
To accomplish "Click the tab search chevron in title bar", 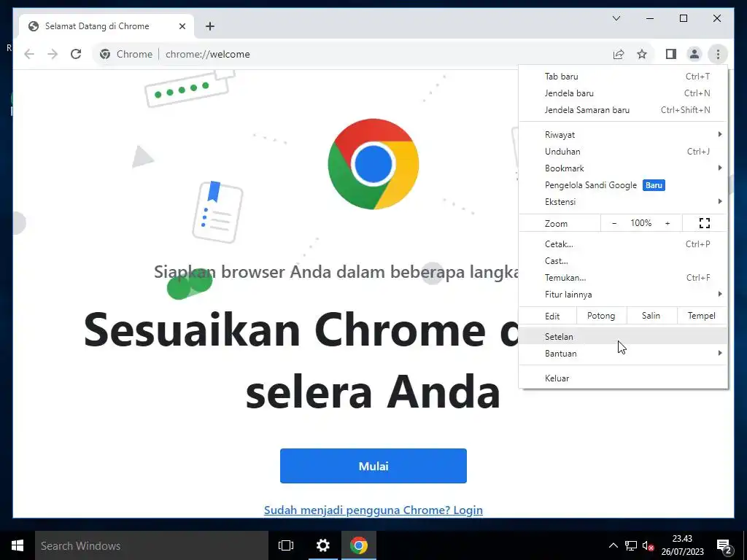I will pyautogui.click(x=616, y=18).
